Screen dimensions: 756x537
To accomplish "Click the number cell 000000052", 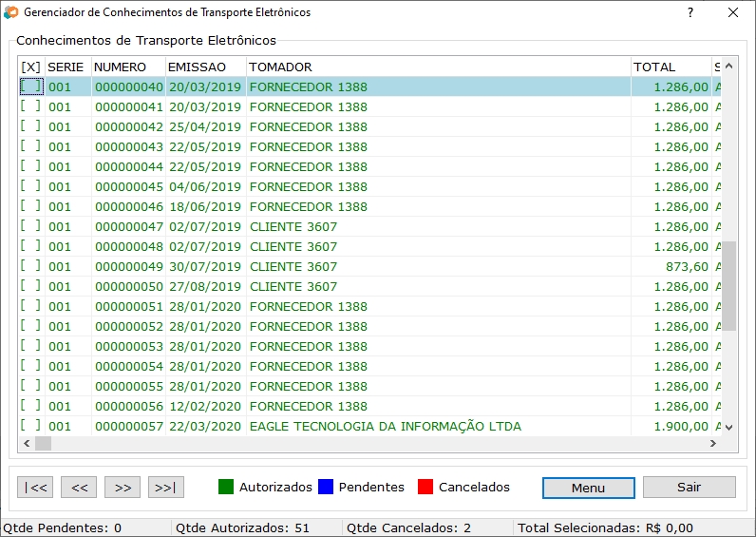I will click(129, 326).
